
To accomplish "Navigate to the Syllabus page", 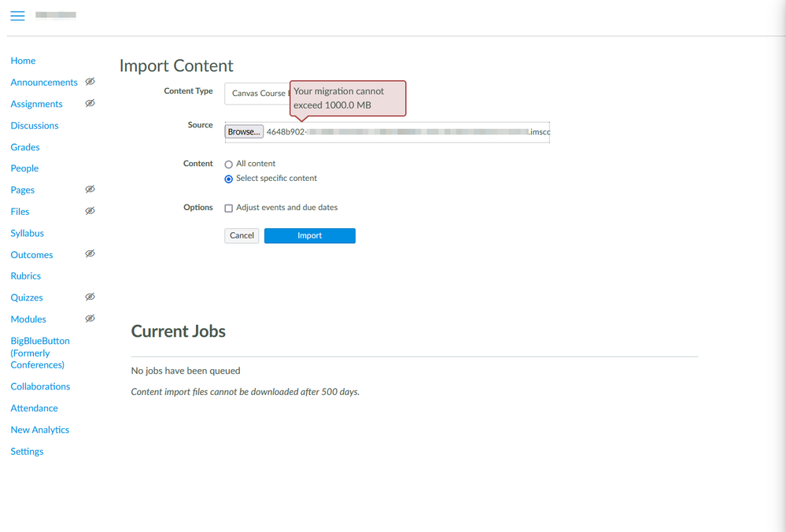I will [x=28, y=233].
